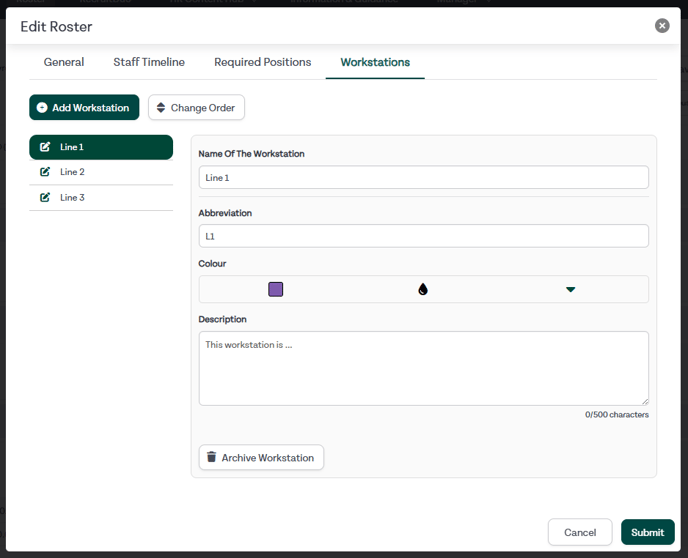Viewport: 688px width, 558px height.
Task: Select the Workstations tab
Action: (375, 62)
